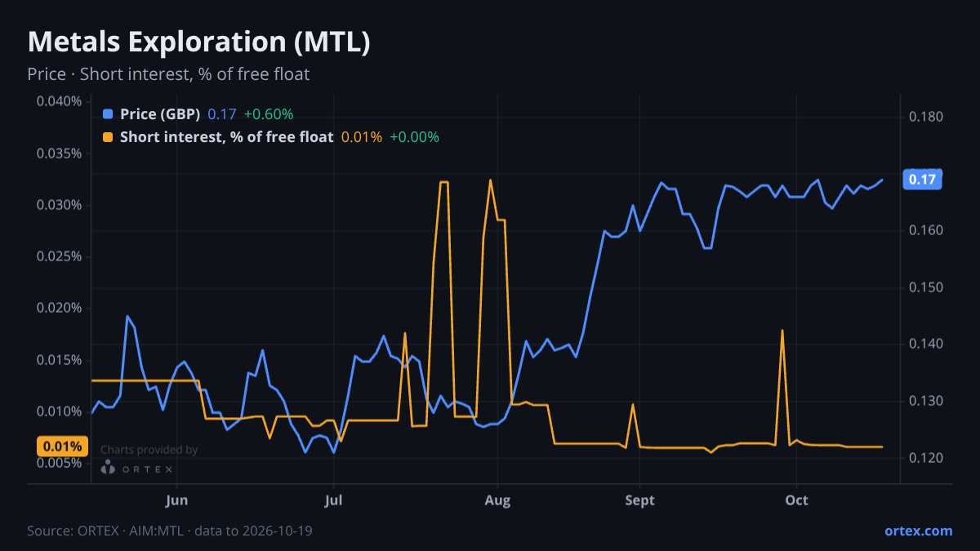Click the 0.025% left axis label

[60, 256]
